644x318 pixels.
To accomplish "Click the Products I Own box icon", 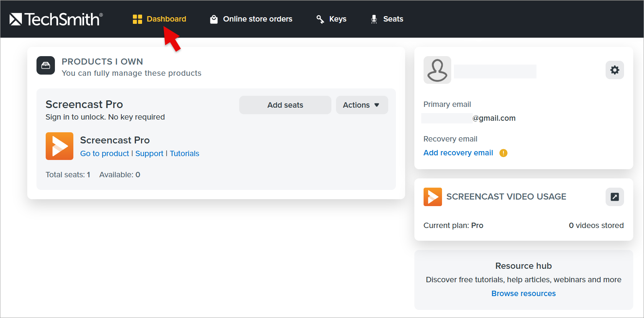I will [x=46, y=65].
